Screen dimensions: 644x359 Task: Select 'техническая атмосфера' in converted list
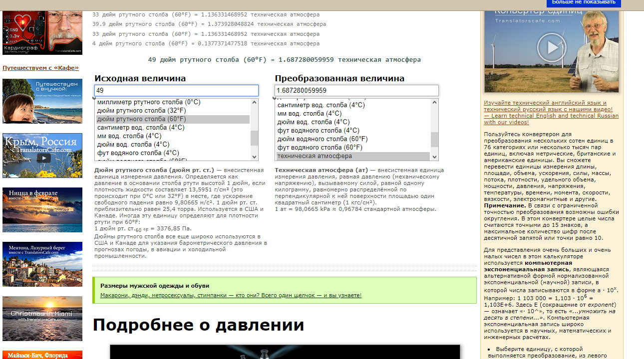(353, 156)
